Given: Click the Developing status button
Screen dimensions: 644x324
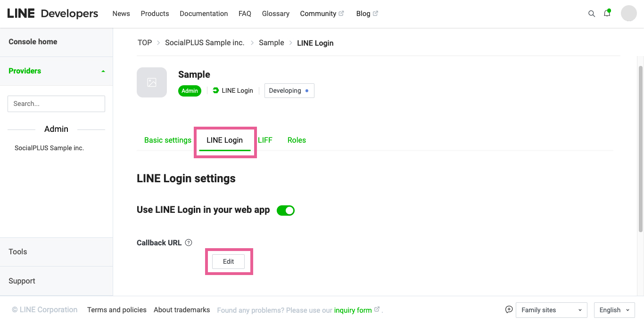Looking at the screenshot, I should coord(289,90).
